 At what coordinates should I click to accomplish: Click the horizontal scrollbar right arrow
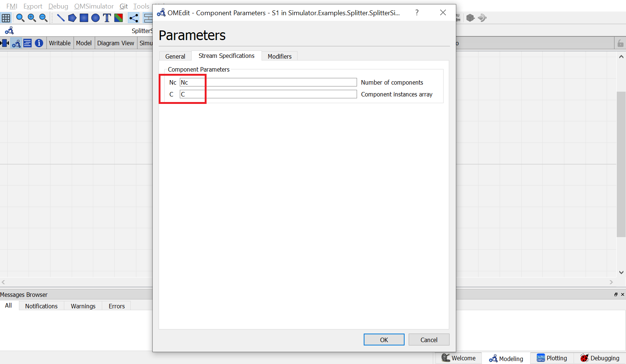coord(611,282)
